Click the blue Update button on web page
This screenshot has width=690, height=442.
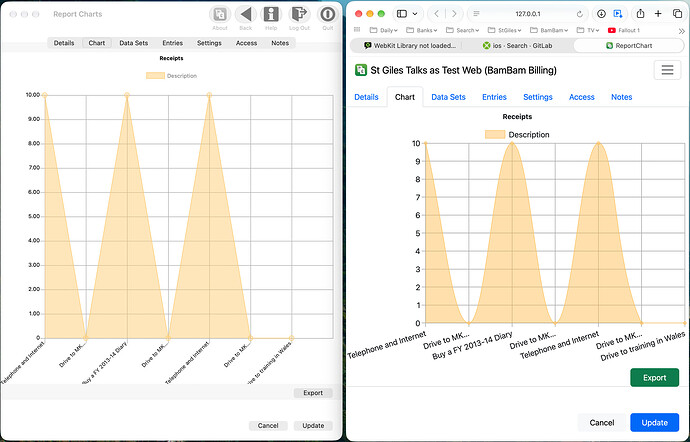654,423
